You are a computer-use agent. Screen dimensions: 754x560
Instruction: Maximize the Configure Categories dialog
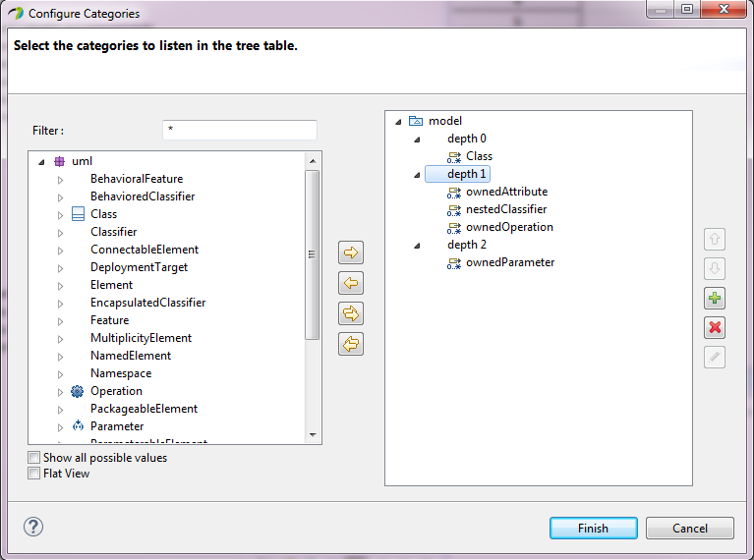[x=687, y=9]
